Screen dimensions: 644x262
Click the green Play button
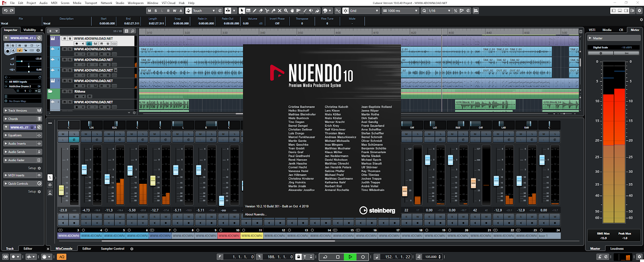click(350, 257)
